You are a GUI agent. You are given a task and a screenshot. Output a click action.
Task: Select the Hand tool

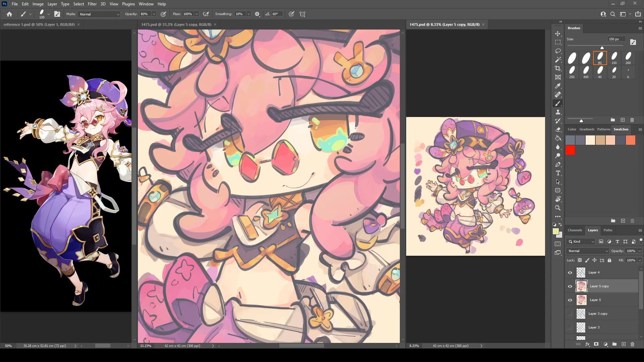point(558,199)
